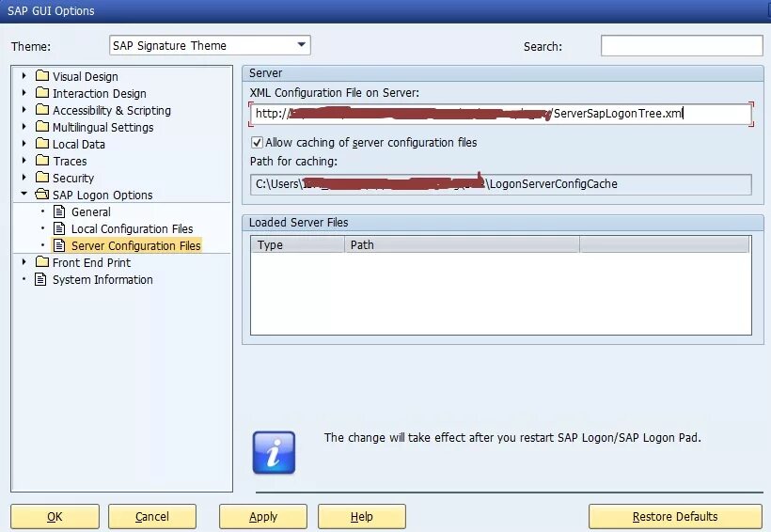The image size is (771, 532).
Task: Click the System Information document icon
Action: pos(40,279)
